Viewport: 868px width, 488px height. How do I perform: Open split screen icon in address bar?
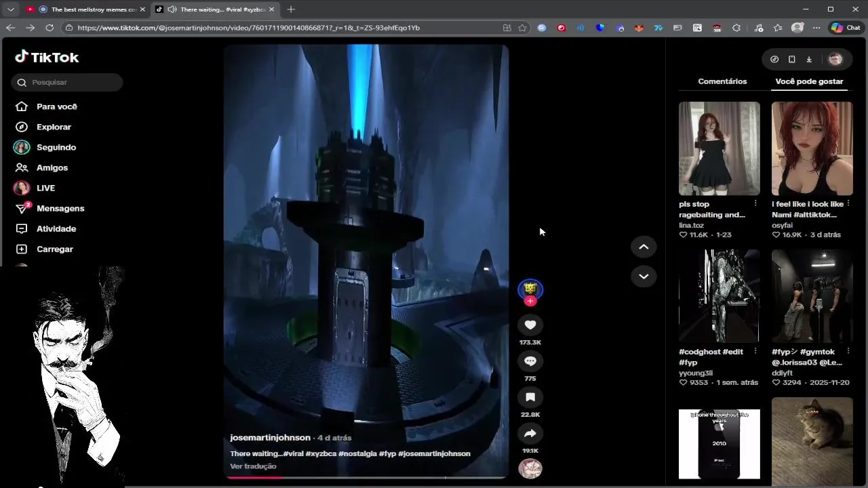[x=507, y=28]
